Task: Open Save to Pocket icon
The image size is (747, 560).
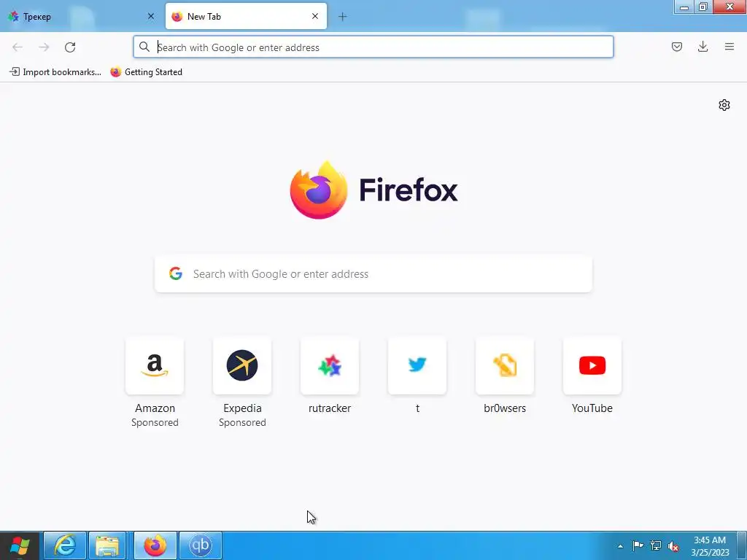Action: (676, 47)
